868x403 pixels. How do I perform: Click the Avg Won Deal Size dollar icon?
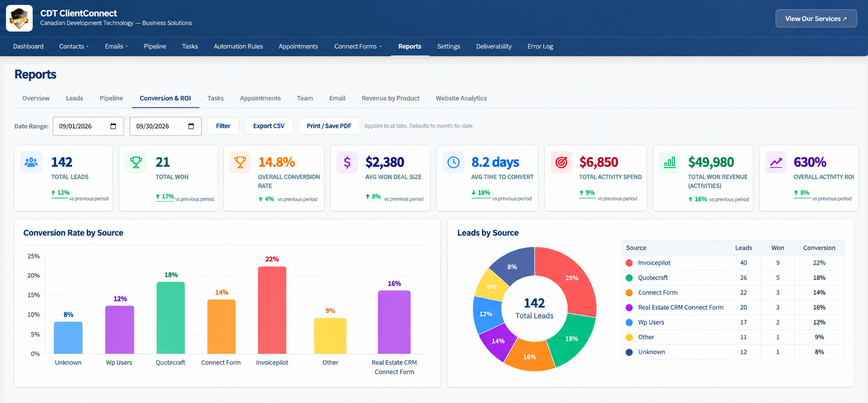pos(347,162)
